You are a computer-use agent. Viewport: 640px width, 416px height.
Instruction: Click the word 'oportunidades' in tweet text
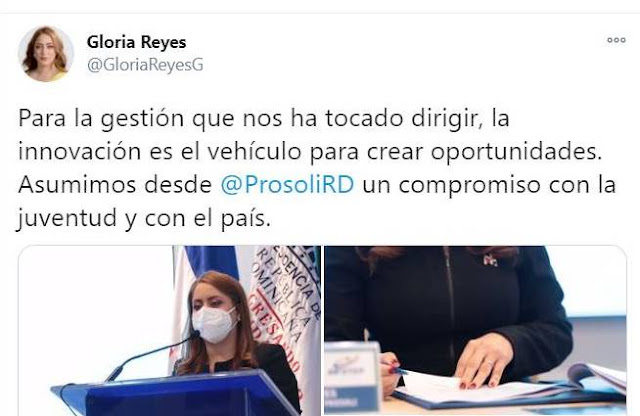click(x=516, y=153)
